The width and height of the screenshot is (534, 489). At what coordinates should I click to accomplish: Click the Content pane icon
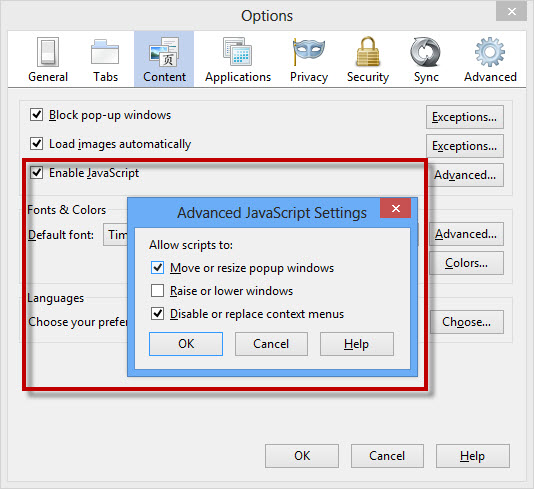click(164, 52)
